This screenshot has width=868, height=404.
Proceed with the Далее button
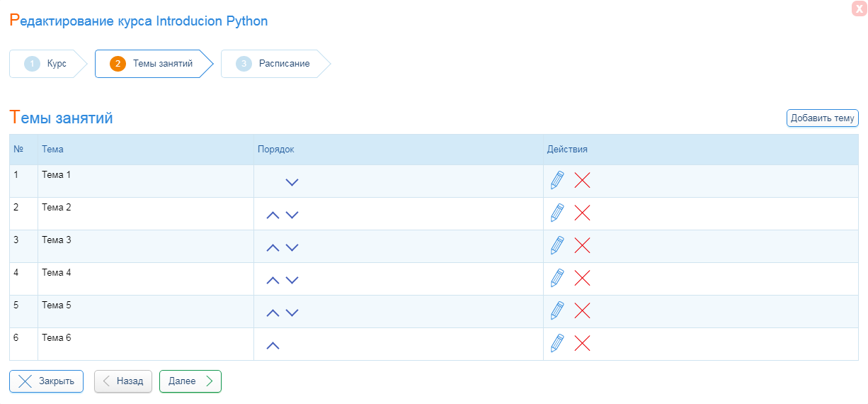(190, 381)
